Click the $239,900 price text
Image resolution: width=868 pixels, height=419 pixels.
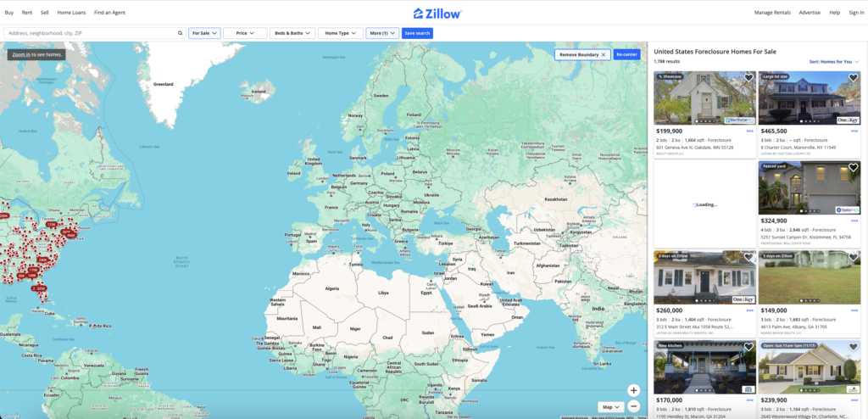click(x=774, y=400)
